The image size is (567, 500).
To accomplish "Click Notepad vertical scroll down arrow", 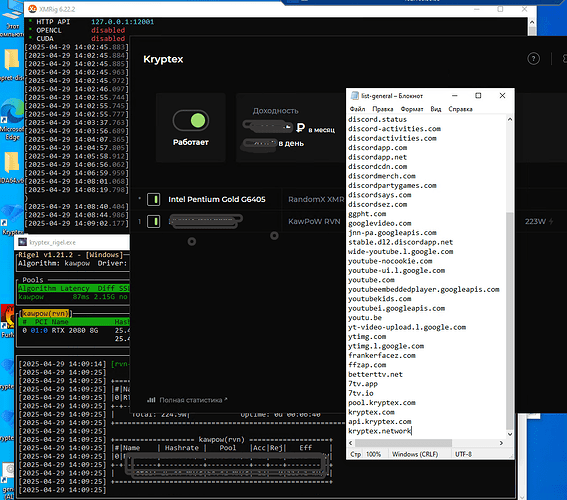I will [510, 434].
